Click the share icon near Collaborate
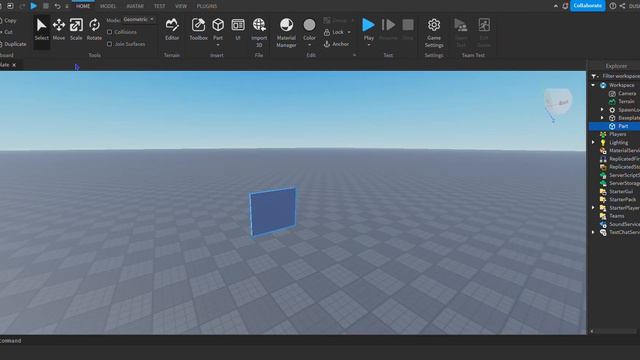The height and width of the screenshot is (360, 640). (x=622, y=6)
